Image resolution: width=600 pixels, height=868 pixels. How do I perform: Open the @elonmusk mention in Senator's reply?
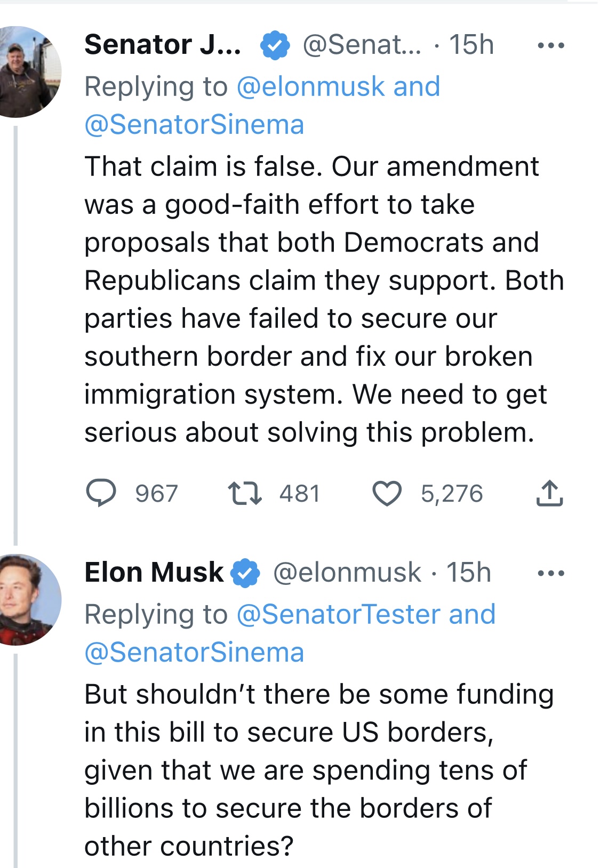pos(310,87)
